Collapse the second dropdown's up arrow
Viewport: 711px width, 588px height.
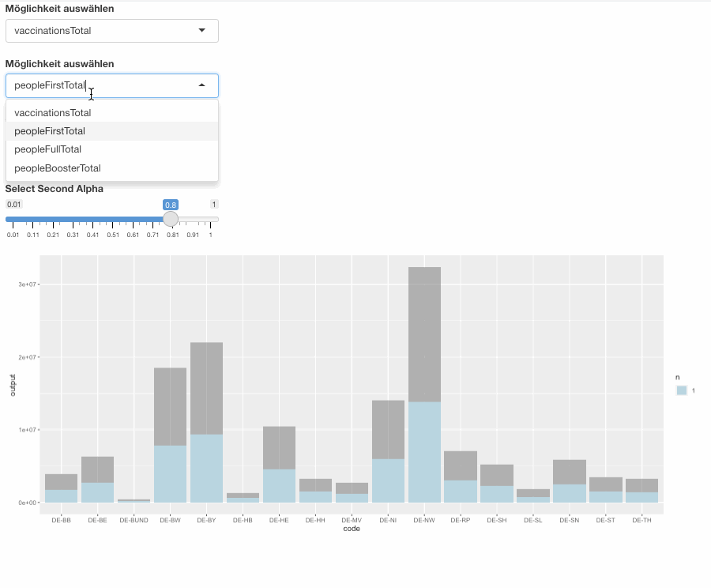pyautogui.click(x=201, y=85)
